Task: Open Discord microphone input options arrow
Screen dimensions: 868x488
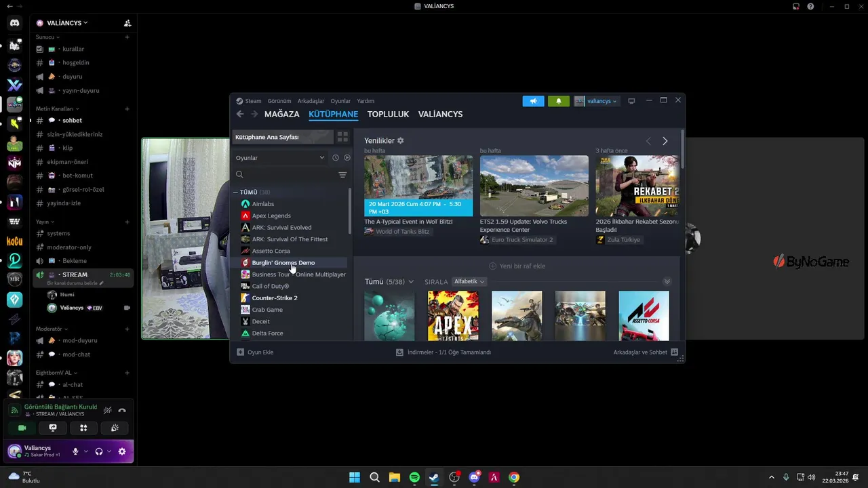Action: (85, 451)
